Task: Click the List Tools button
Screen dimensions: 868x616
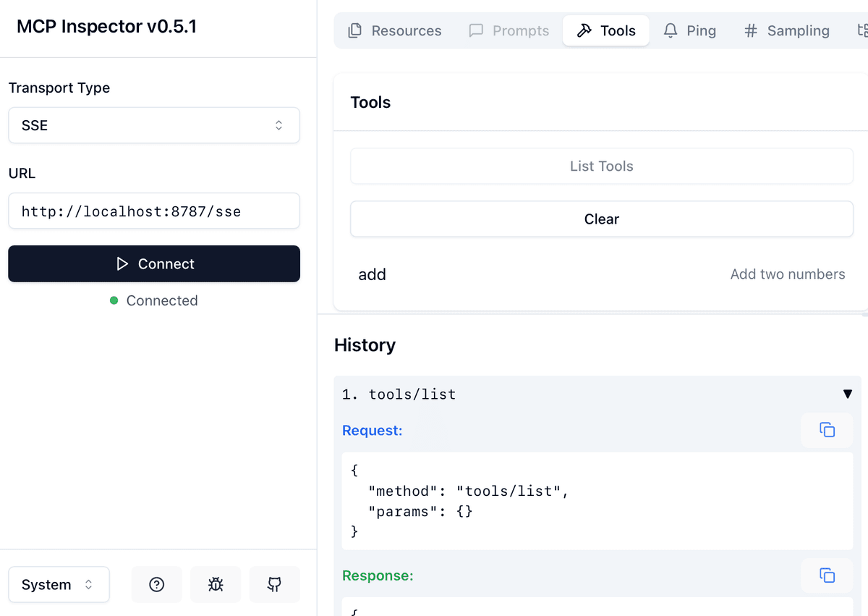Action: 602,166
